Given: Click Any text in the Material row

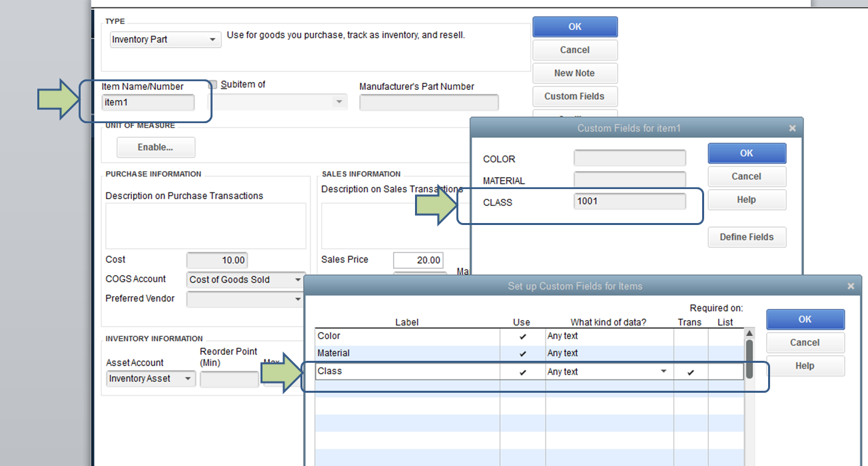Looking at the screenshot, I should pyautogui.click(x=563, y=353).
